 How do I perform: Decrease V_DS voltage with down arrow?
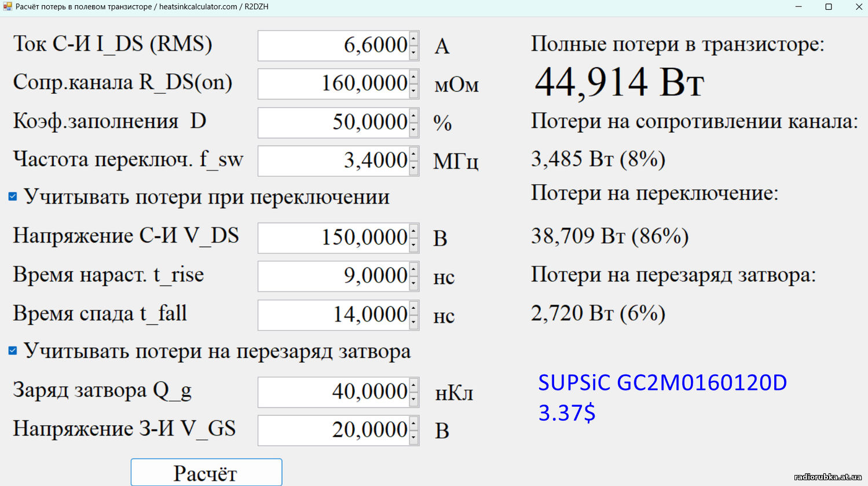(413, 245)
